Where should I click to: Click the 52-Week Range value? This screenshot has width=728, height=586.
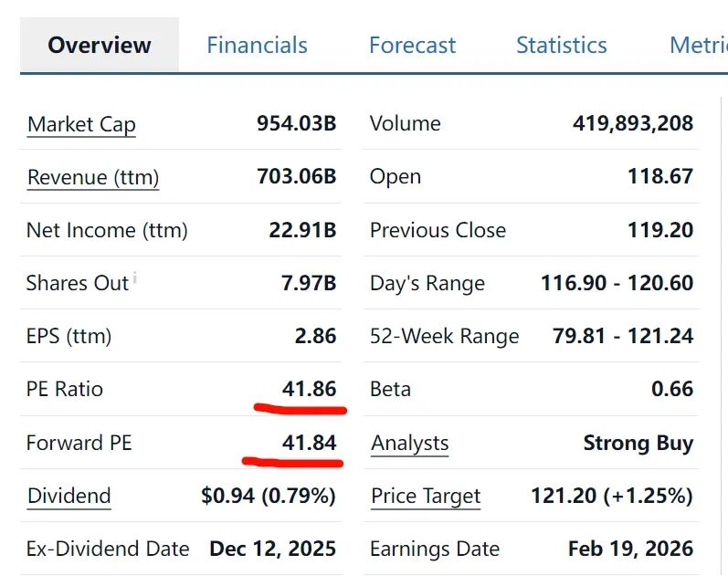622,337
